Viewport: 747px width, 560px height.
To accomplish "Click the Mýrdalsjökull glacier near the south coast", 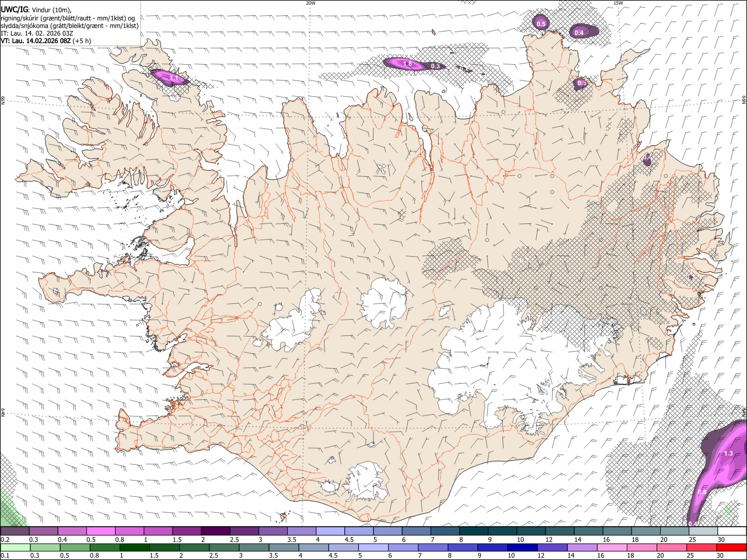I will click(366, 481).
